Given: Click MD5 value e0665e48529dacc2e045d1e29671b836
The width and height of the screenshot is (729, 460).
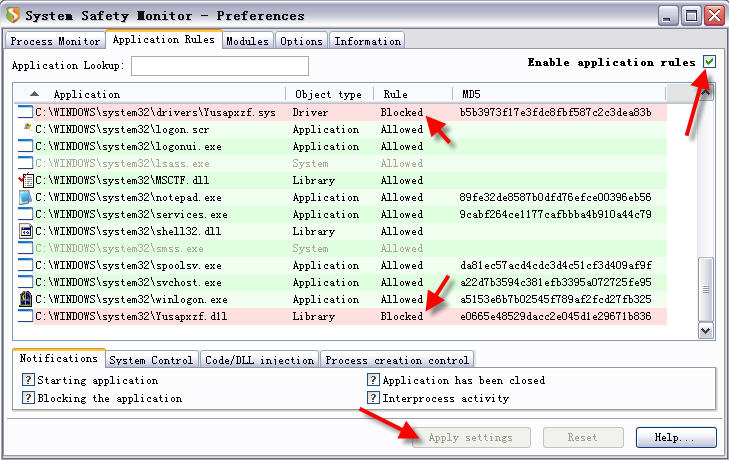Looking at the screenshot, I should click(x=555, y=316).
